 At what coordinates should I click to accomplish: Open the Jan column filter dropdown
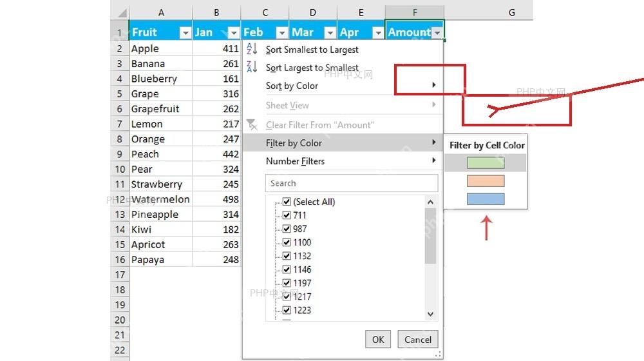point(234,32)
